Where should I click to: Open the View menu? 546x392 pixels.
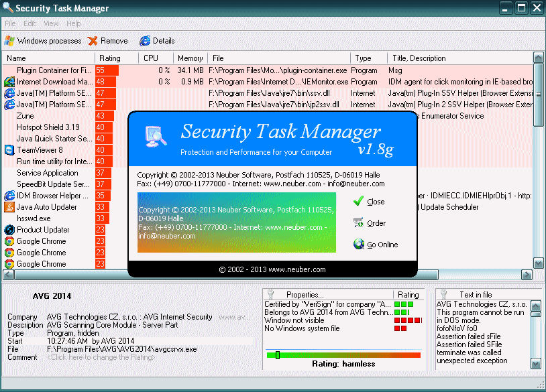coord(51,23)
